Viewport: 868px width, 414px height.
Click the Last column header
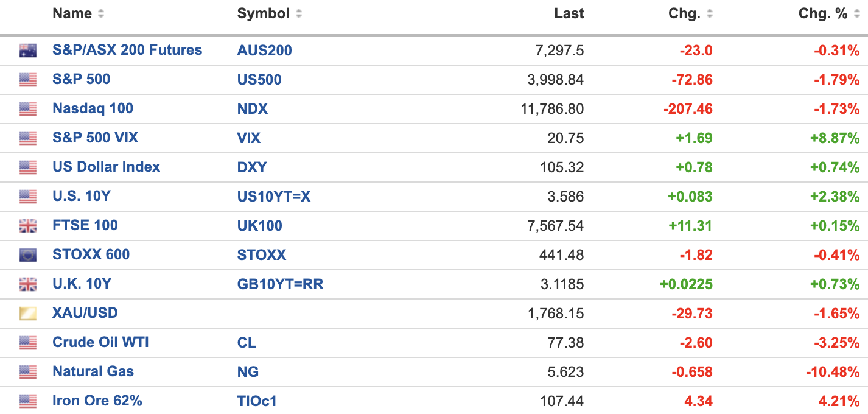tap(569, 14)
